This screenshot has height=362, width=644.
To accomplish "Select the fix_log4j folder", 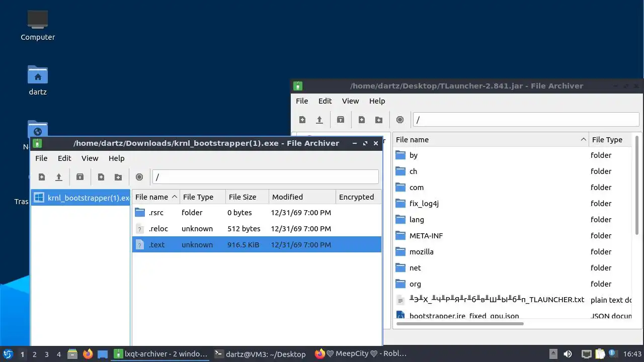I will coord(512,204).
